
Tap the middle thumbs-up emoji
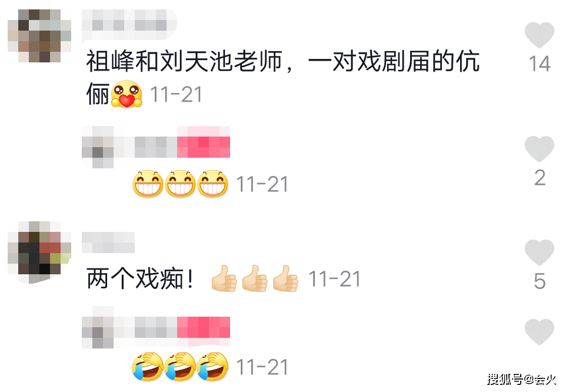click(x=255, y=278)
